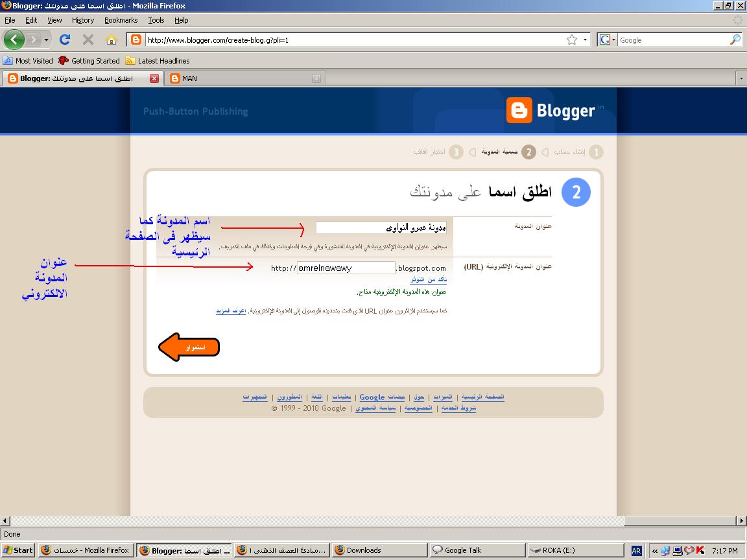
Task: Click the Kaspersky antivirus tray icon
Action: (x=700, y=551)
